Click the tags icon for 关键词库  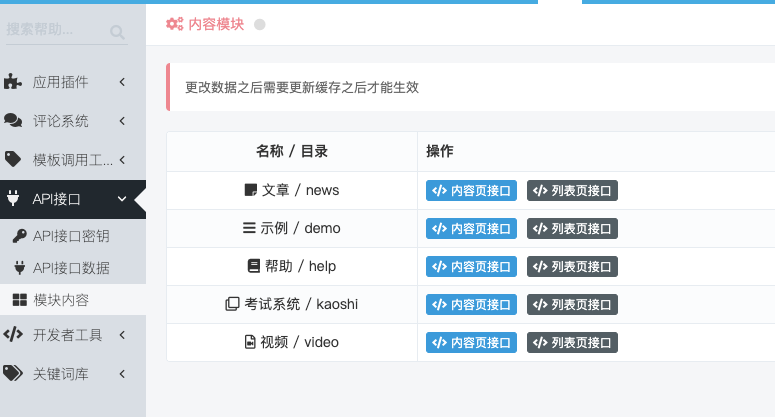[13, 373]
